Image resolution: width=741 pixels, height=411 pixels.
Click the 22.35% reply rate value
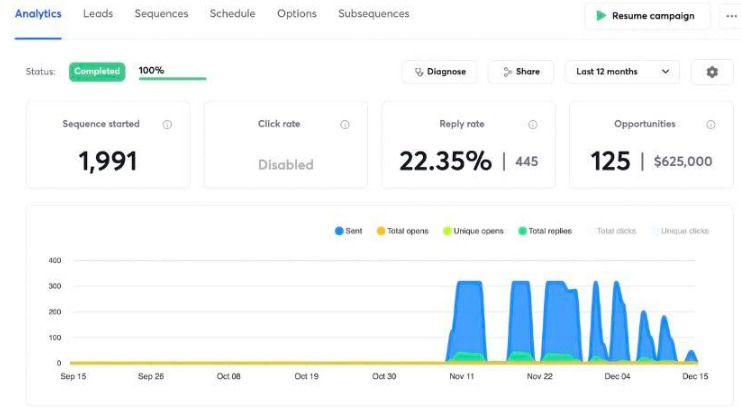pyautogui.click(x=445, y=161)
